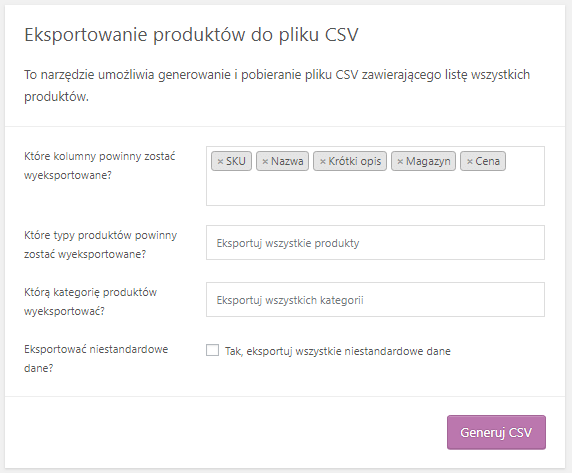Select the Magazyn tag label
This screenshot has height=473, width=572.
tap(428, 161)
